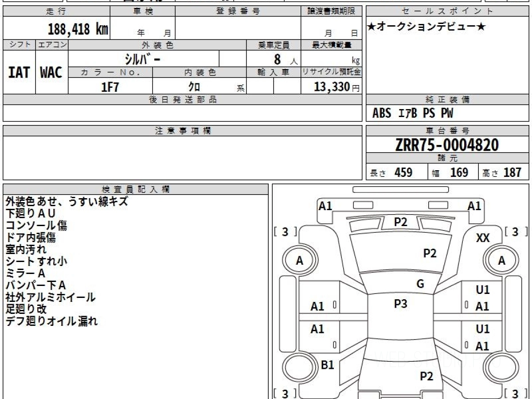Click the 車検 header cell

(142, 12)
